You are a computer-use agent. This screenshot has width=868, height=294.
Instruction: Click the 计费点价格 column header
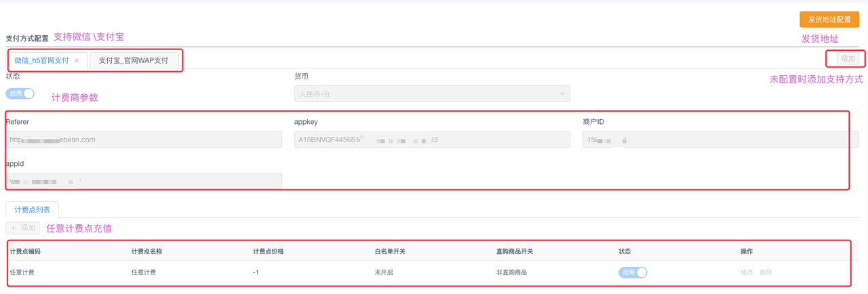point(269,251)
